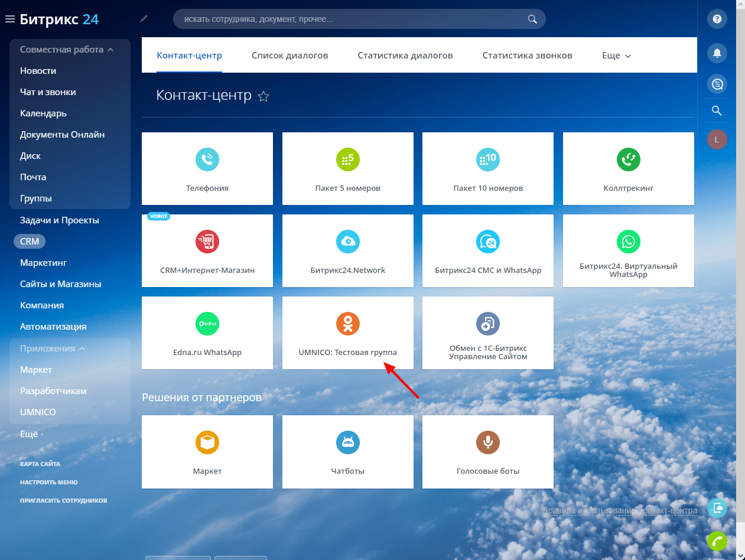Collapse the Совместная работа section
Image resolution: width=745 pixels, height=560 pixels.
click(x=110, y=50)
